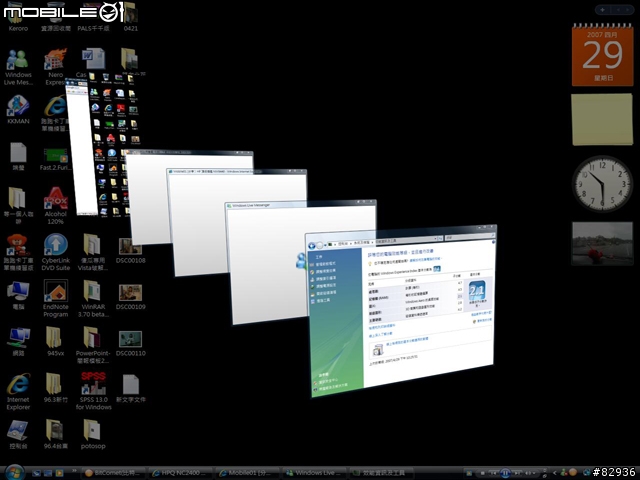Toggle play/pause in taskbar media player

coord(505,473)
